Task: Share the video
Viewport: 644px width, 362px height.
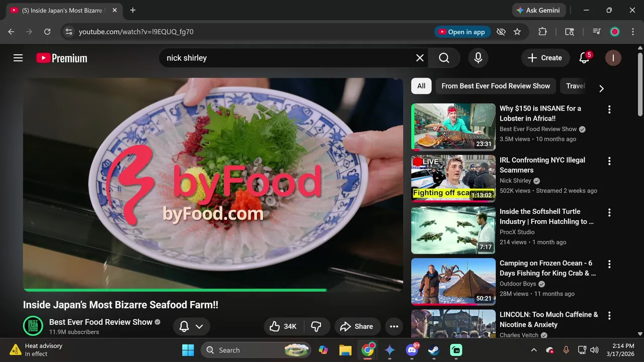Action: [x=357, y=326]
